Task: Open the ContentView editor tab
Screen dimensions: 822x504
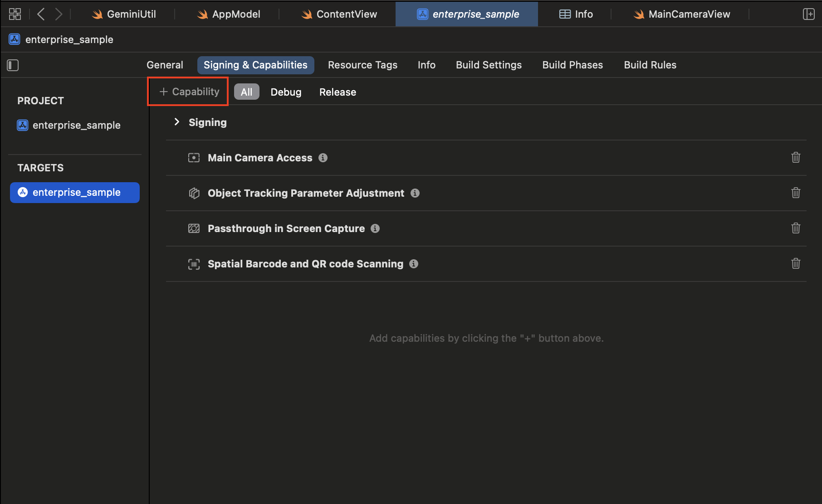Action: tap(339, 14)
